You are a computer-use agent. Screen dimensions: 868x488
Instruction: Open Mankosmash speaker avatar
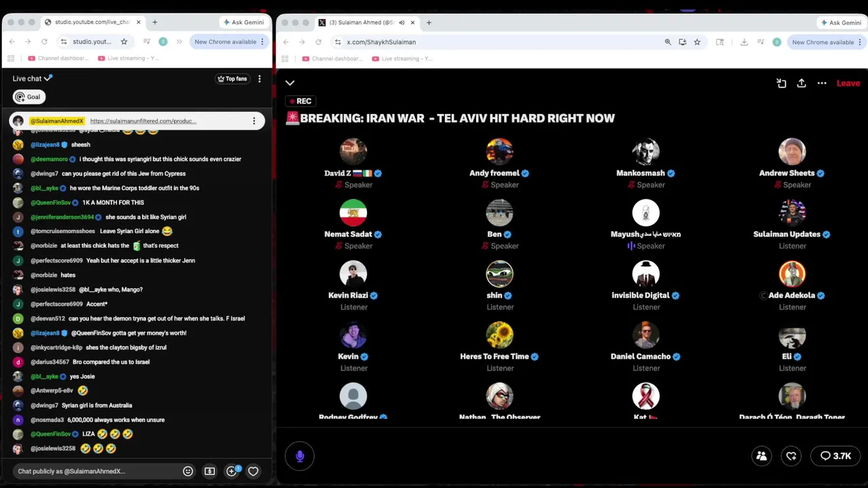point(646,152)
